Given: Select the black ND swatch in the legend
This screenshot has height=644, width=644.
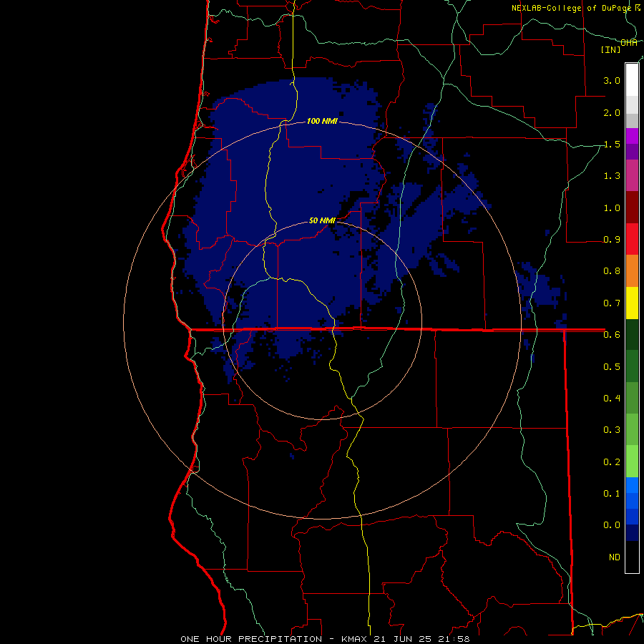Looking at the screenshot, I should (x=632, y=557).
